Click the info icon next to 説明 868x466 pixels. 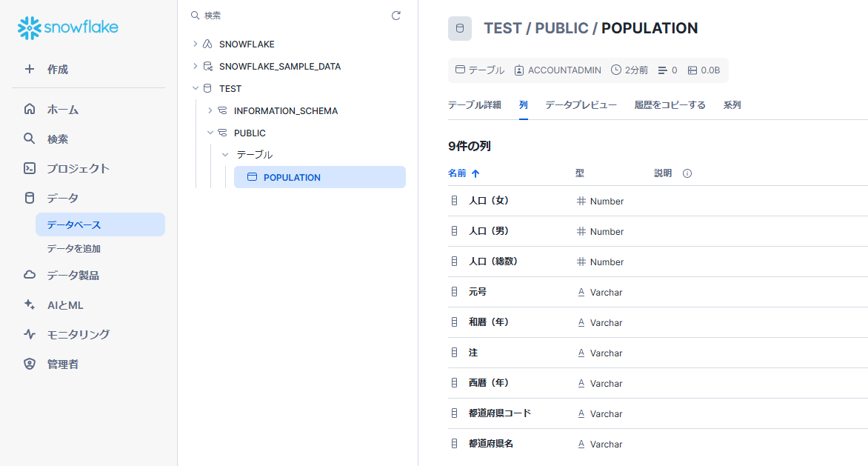[x=687, y=173]
